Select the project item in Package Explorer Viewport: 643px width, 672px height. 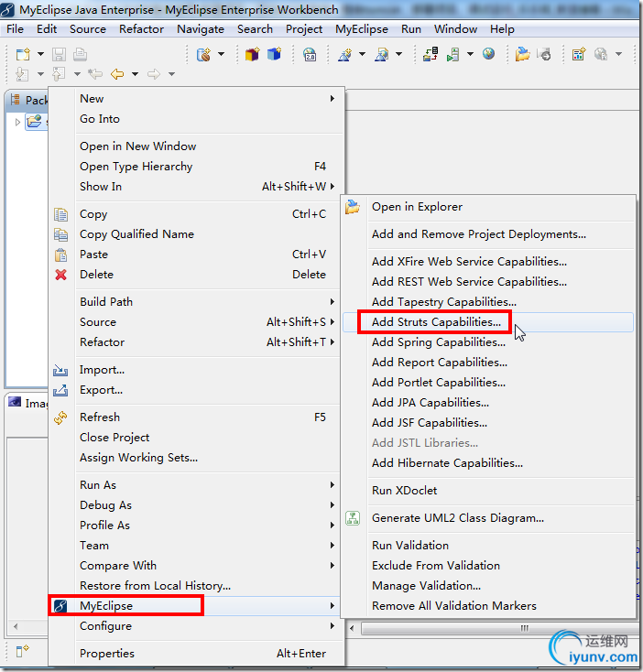click(x=37, y=122)
